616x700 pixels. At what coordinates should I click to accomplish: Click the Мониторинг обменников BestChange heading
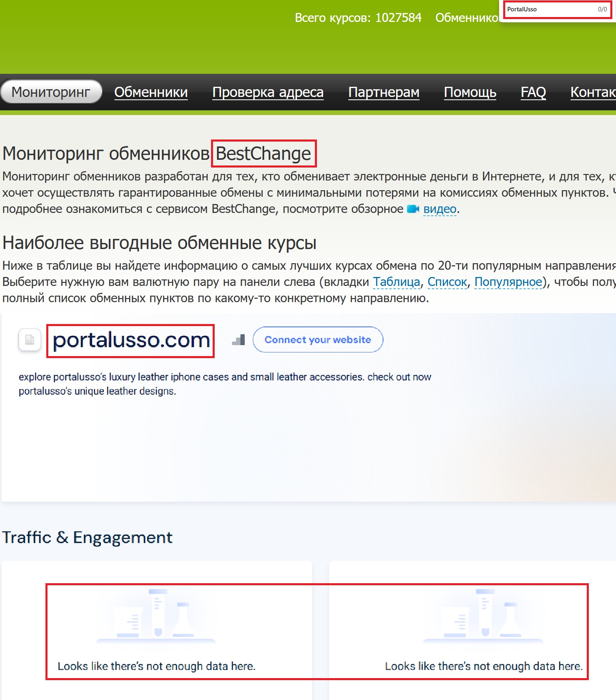(x=157, y=154)
